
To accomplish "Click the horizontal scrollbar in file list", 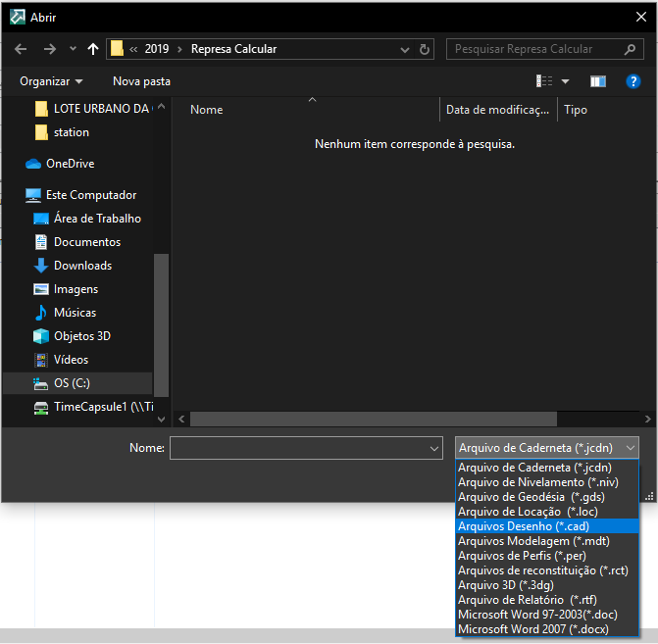I will coord(392,419).
